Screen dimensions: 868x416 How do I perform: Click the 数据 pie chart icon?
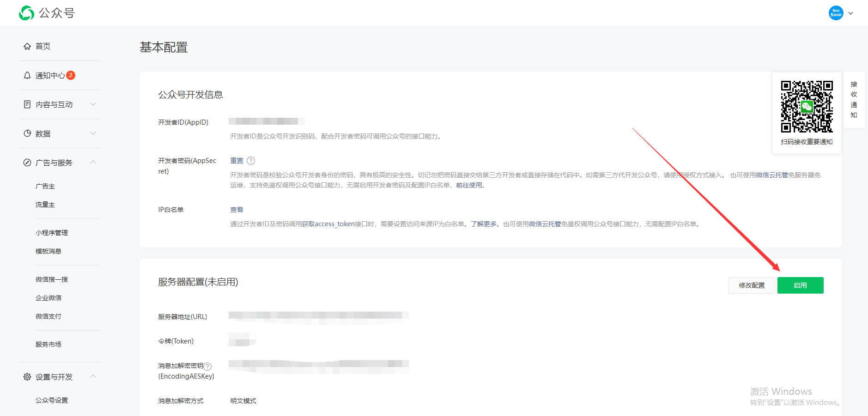27,133
